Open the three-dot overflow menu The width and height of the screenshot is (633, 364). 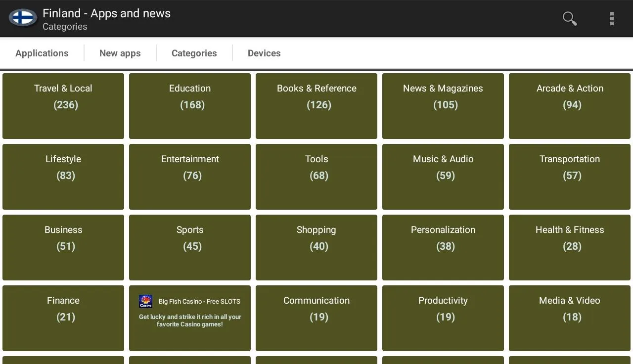(x=612, y=19)
